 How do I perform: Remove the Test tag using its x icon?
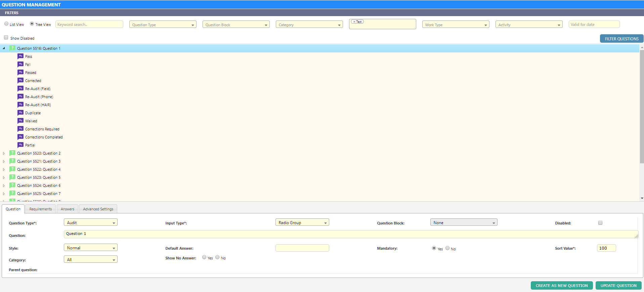(x=354, y=22)
